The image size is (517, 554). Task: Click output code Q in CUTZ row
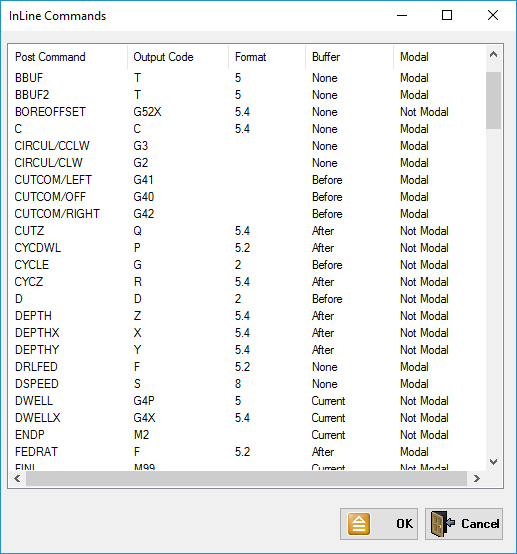[x=137, y=231]
